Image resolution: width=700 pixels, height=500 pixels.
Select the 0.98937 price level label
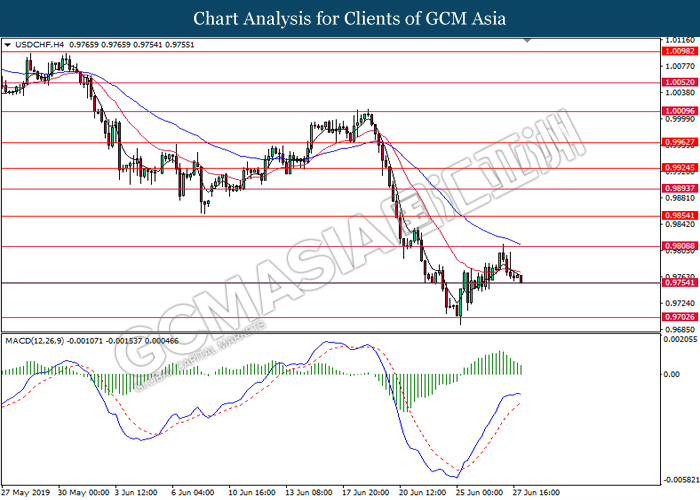(x=680, y=188)
